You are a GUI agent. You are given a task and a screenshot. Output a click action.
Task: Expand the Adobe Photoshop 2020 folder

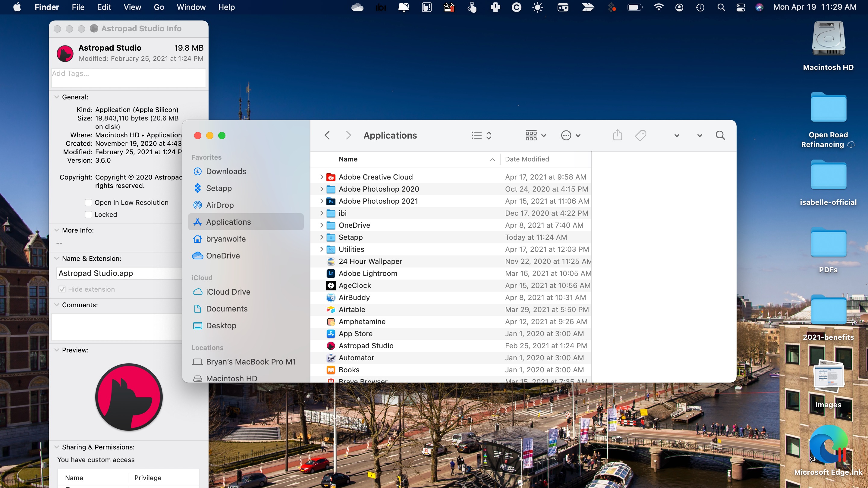tap(322, 189)
